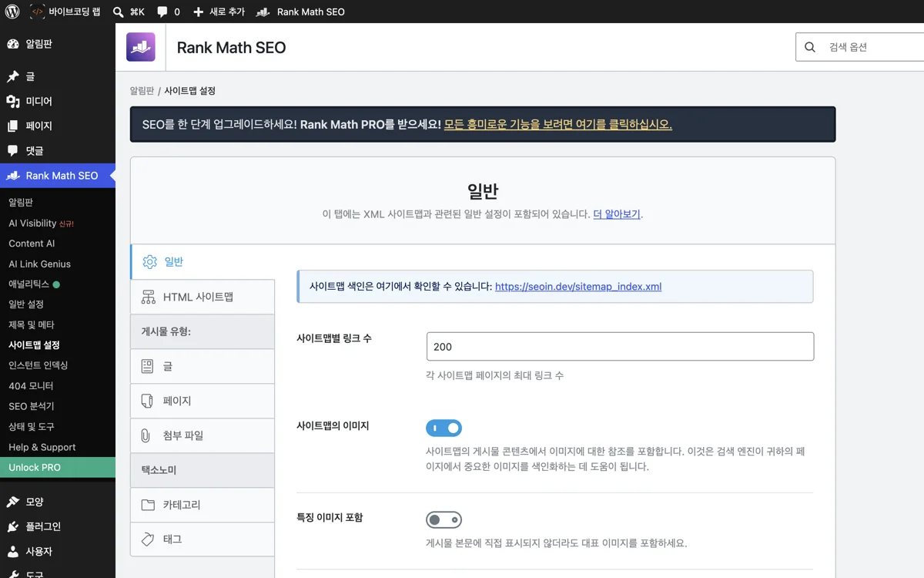The height and width of the screenshot is (578, 924).
Task: Open the 미디어 media icon
Action: [x=13, y=101]
